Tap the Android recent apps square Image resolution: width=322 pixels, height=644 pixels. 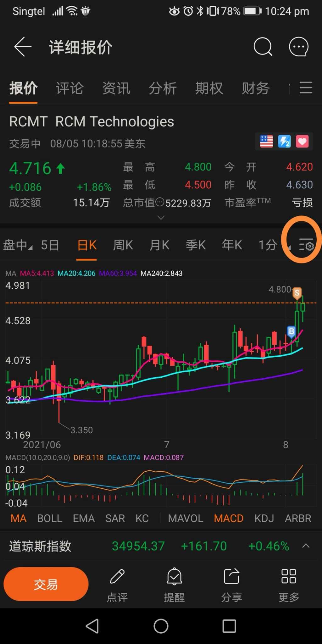pos(229,626)
